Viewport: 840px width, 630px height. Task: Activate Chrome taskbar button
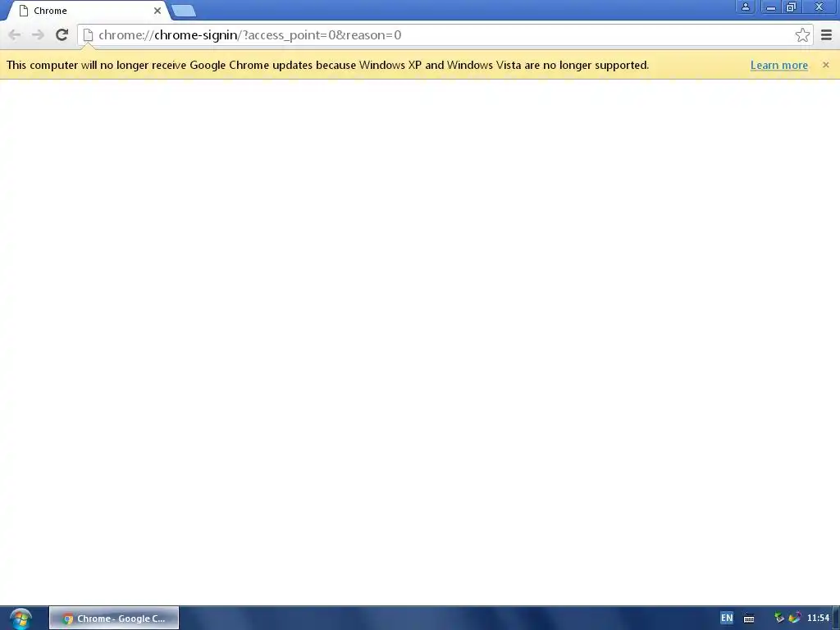click(x=114, y=619)
